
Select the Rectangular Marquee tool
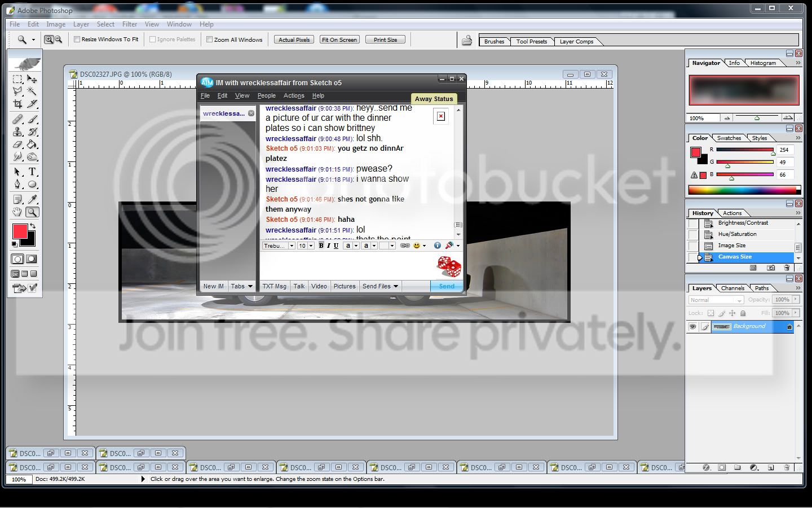click(x=17, y=79)
